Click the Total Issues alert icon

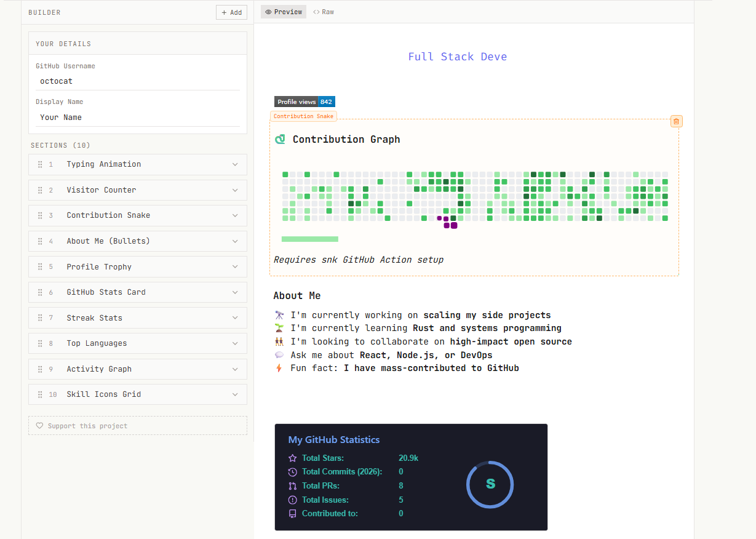coord(292,500)
